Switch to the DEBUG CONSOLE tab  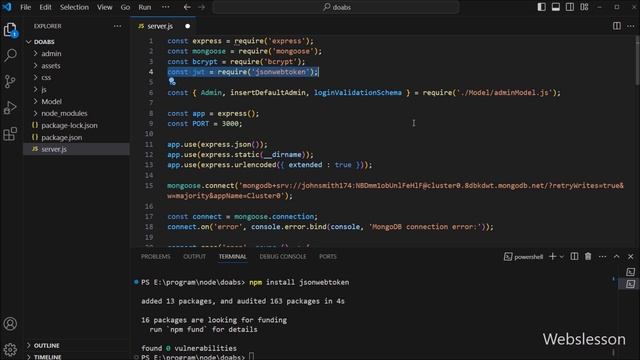(282, 257)
